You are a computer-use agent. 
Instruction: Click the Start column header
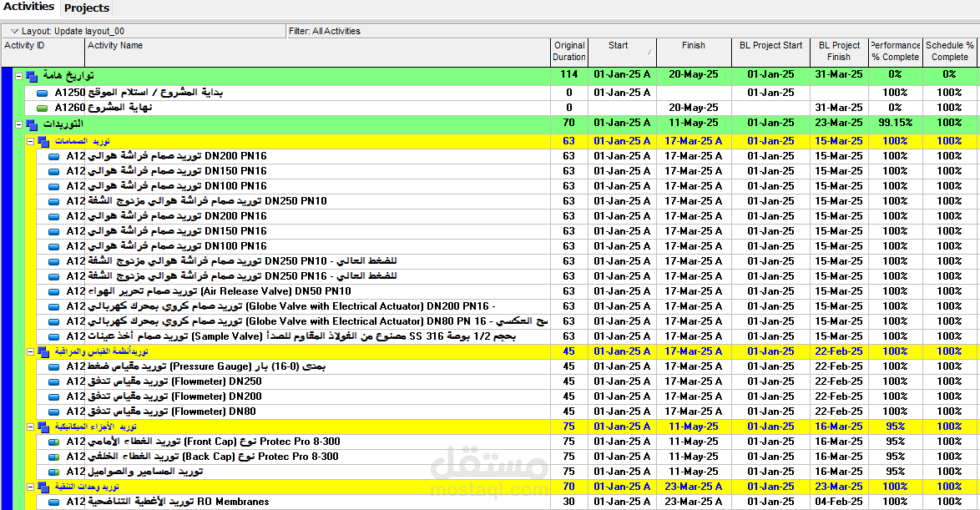click(622, 52)
